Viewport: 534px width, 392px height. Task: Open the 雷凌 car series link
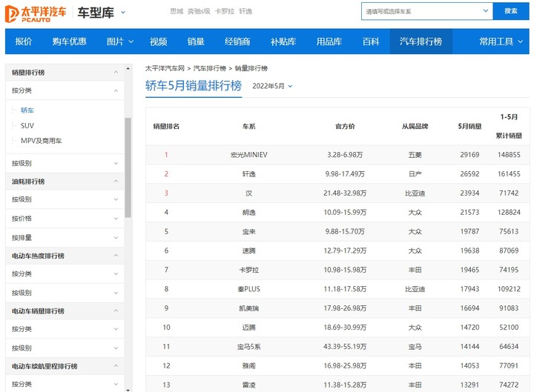[249, 385]
